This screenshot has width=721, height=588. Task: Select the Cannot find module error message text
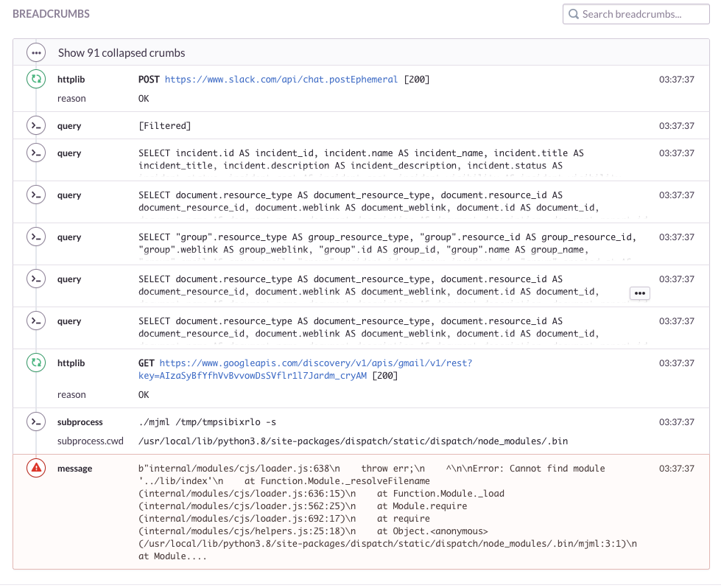pyautogui.click(x=387, y=512)
